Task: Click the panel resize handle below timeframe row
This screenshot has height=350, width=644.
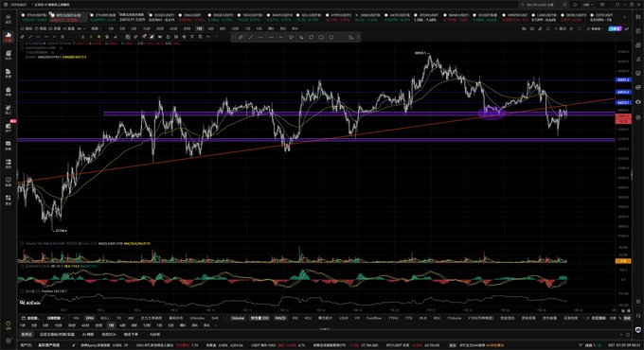Action: (x=325, y=328)
